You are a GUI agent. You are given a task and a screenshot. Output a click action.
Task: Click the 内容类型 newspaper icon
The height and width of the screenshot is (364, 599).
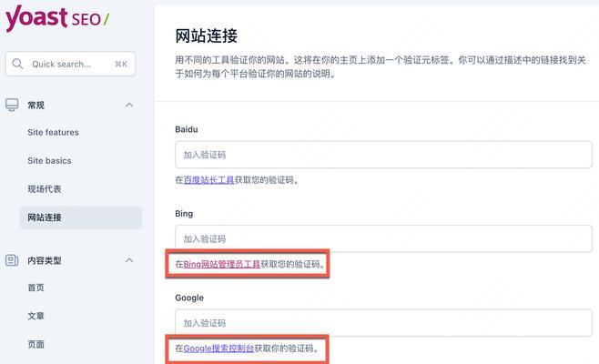[12, 260]
